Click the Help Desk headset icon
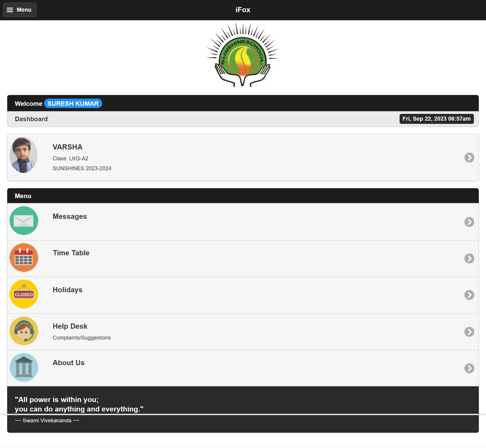The height and width of the screenshot is (448, 486). 24,331
